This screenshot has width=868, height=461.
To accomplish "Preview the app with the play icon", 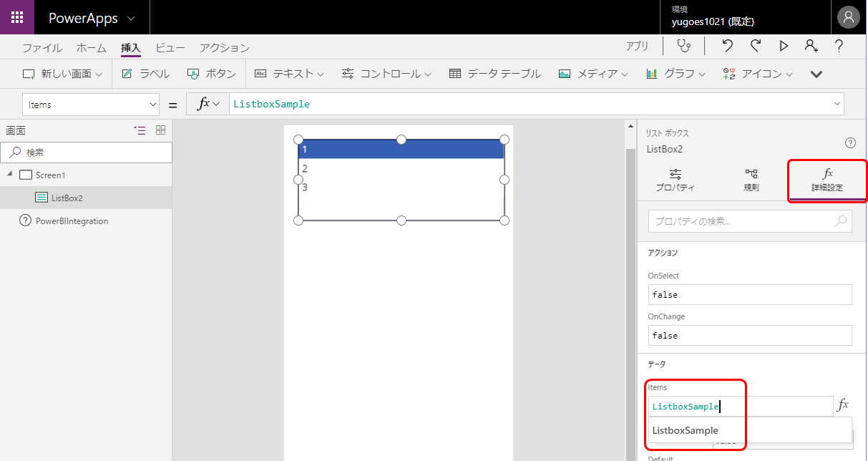I will (x=784, y=46).
